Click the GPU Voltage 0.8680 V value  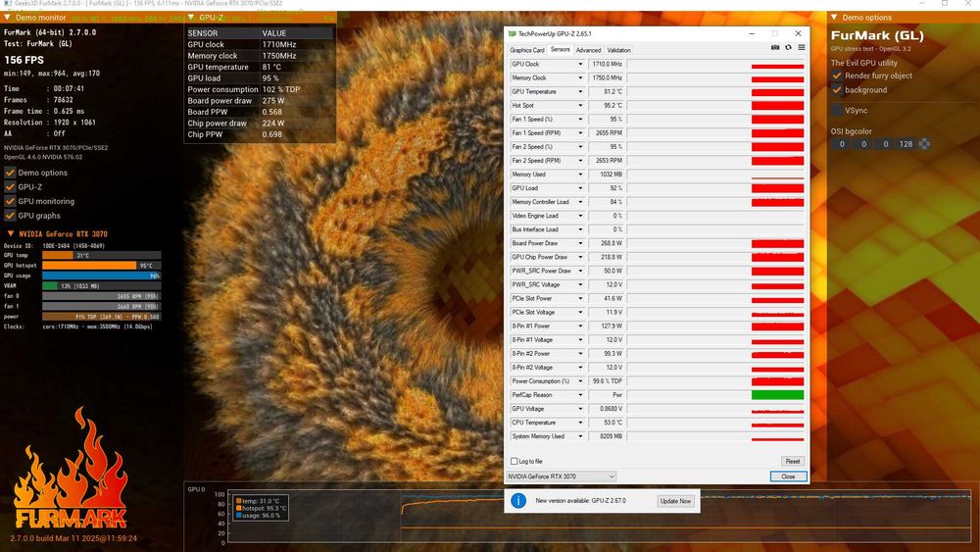tap(607, 409)
